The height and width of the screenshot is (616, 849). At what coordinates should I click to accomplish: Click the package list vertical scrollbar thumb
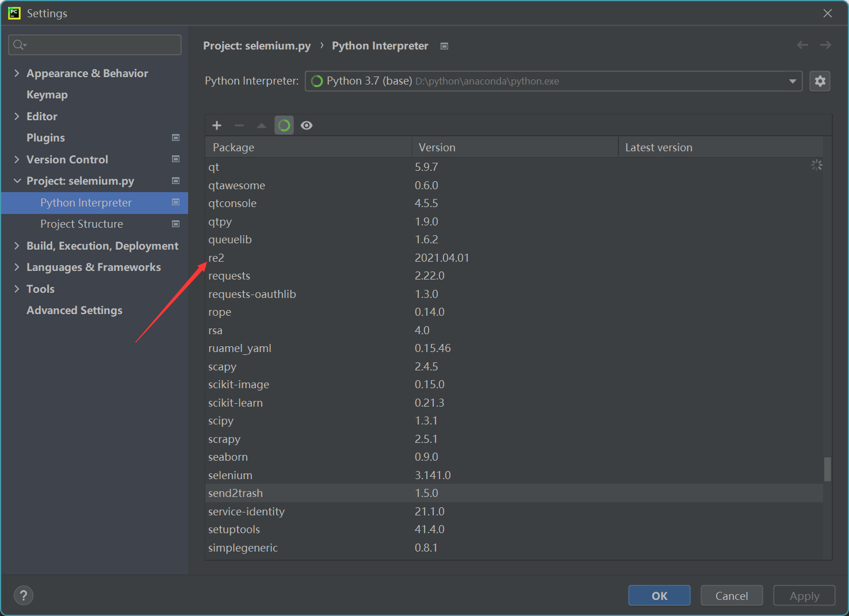tap(827, 469)
